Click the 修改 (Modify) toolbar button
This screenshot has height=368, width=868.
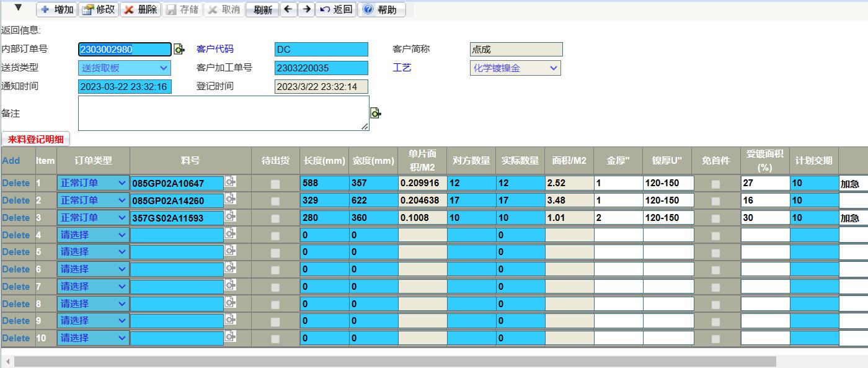(x=99, y=9)
